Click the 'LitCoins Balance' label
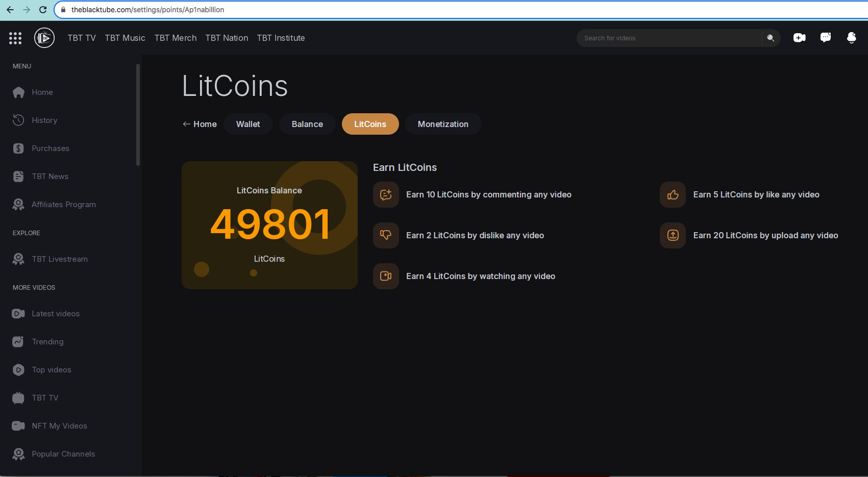This screenshot has height=477, width=868. (x=269, y=190)
